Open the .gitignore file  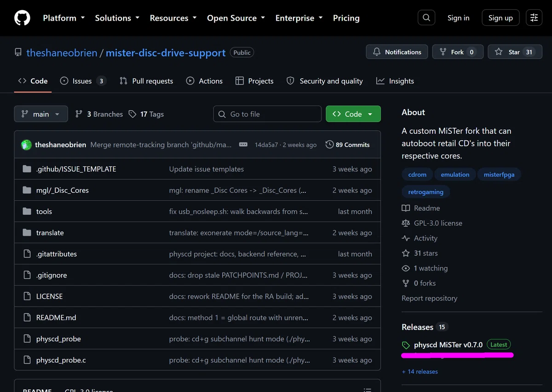(51, 275)
